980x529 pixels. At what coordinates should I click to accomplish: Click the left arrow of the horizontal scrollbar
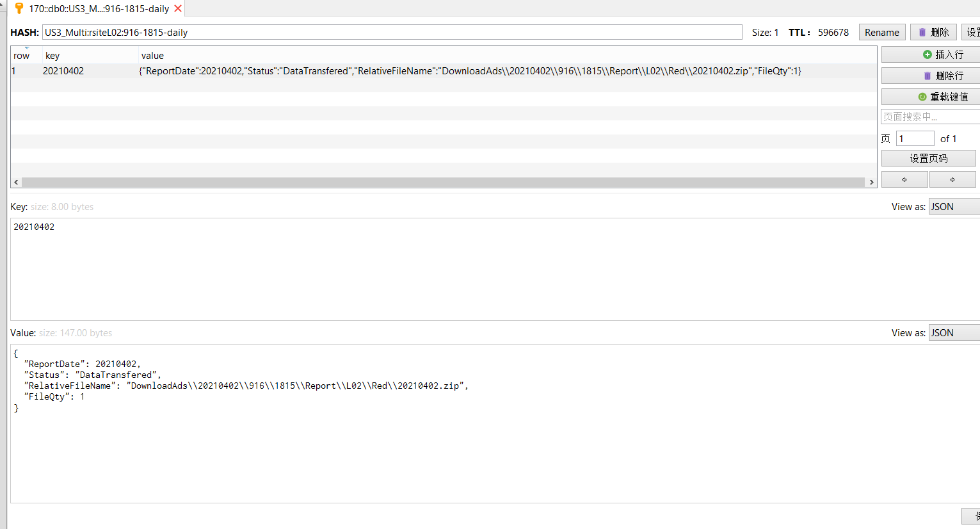17,182
